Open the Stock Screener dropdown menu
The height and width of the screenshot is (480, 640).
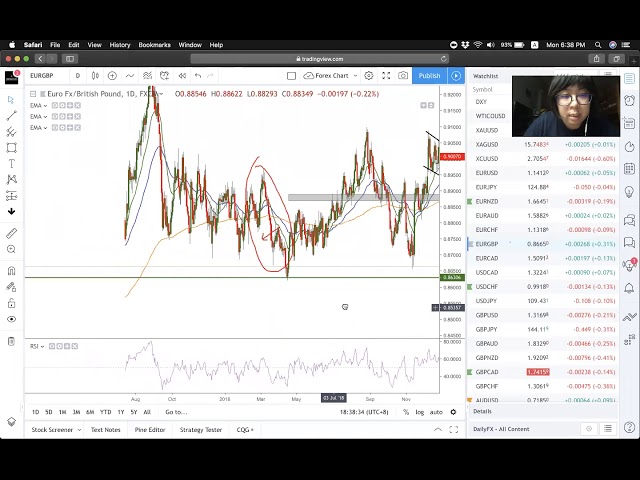click(54, 430)
